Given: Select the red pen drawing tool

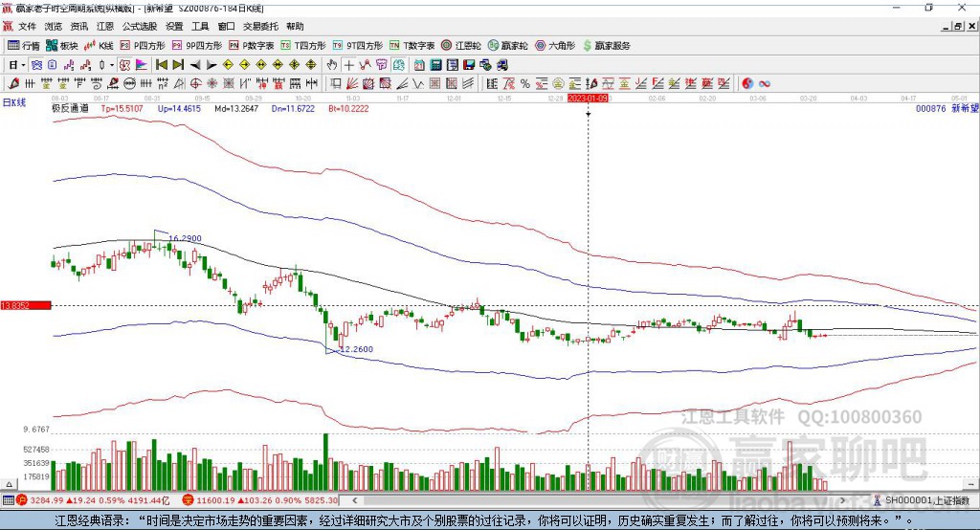Looking at the screenshot, I should (13, 83).
